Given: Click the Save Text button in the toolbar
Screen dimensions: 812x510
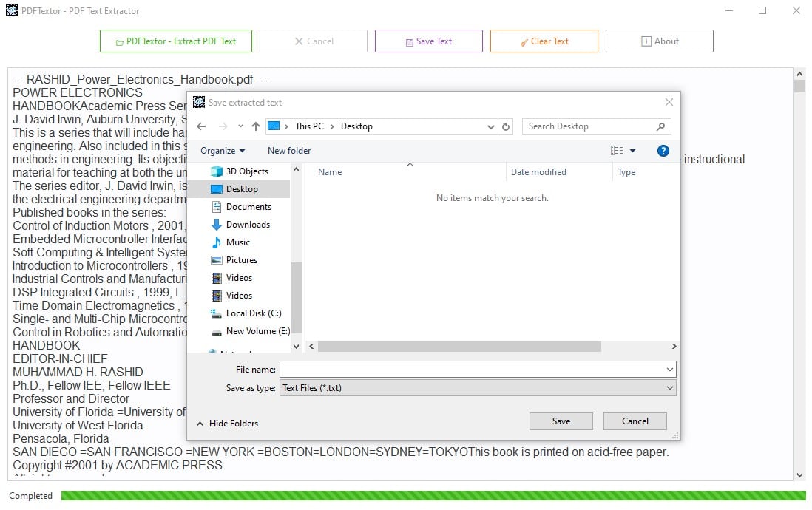Looking at the screenshot, I should pyautogui.click(x=428, y=41).
